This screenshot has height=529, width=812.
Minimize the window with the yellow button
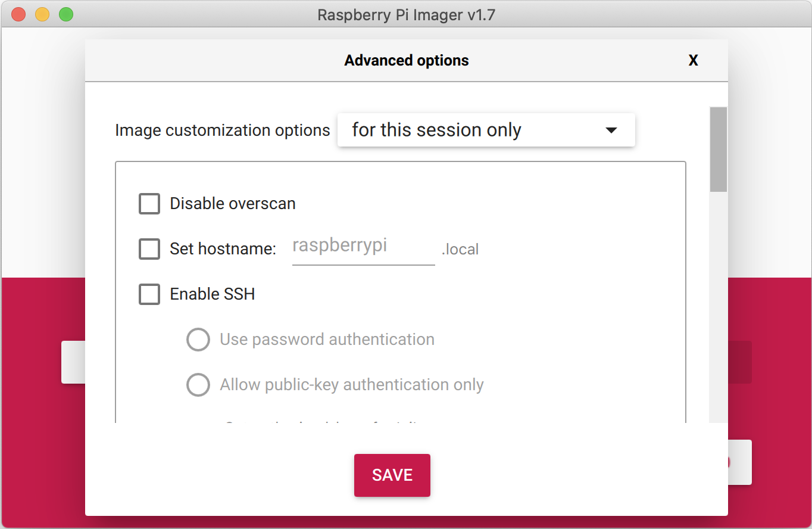[x=42, y=14]
